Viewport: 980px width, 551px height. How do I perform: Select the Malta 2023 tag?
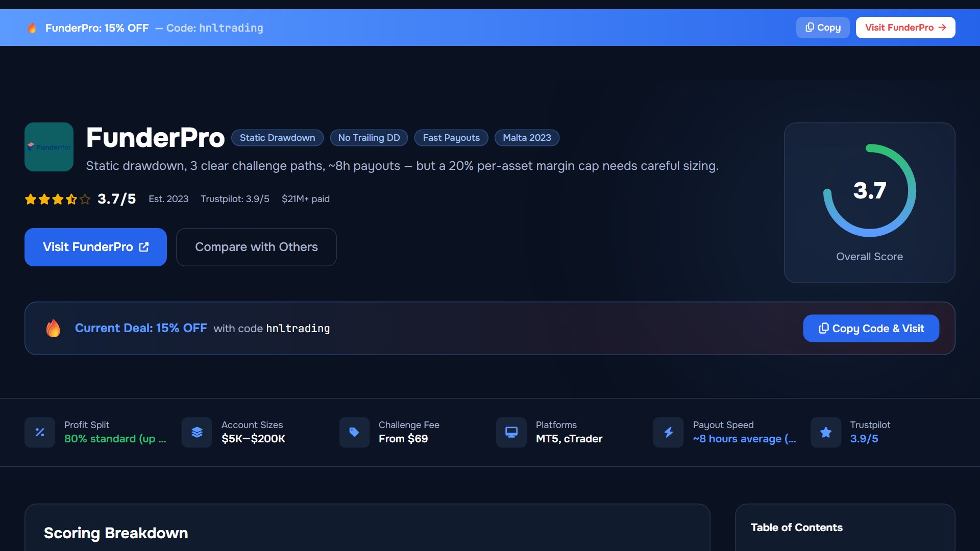527,138
